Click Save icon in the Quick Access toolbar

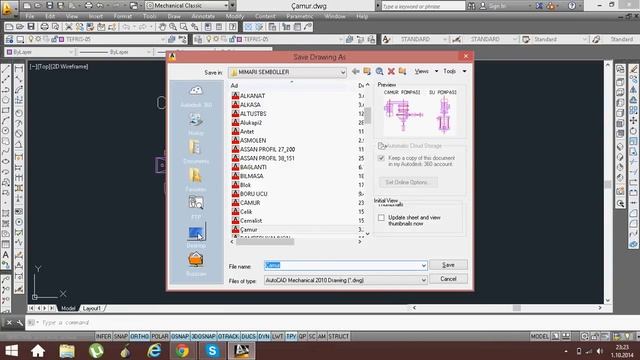[49, 6]
